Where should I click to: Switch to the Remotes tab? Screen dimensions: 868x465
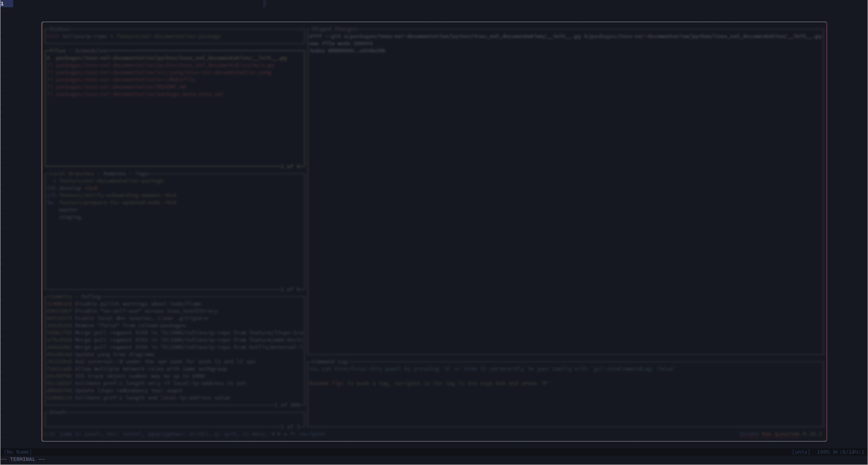tap(115, 174)
